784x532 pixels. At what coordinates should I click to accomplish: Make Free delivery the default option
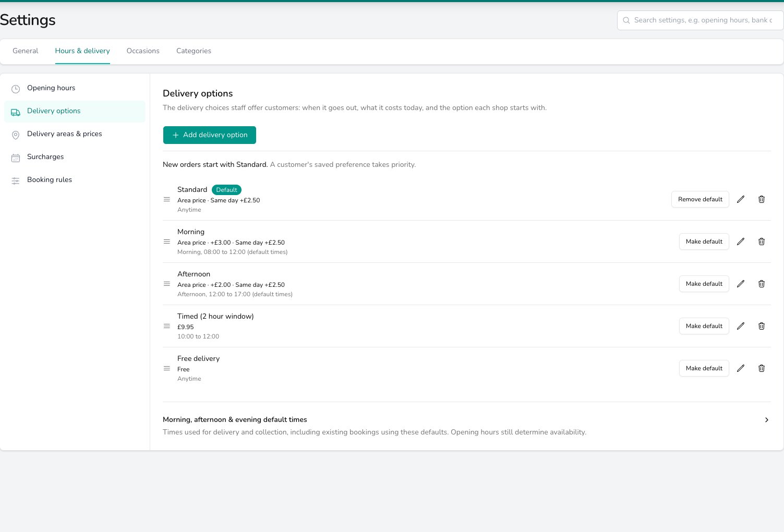pyautogui.click(x=704, y=368)
